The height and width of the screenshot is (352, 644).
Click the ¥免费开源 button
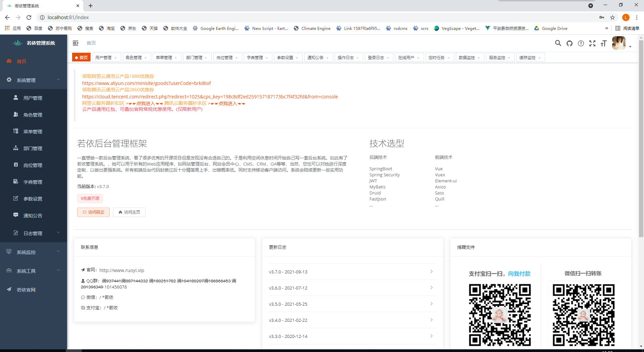[x=90, y=199]
